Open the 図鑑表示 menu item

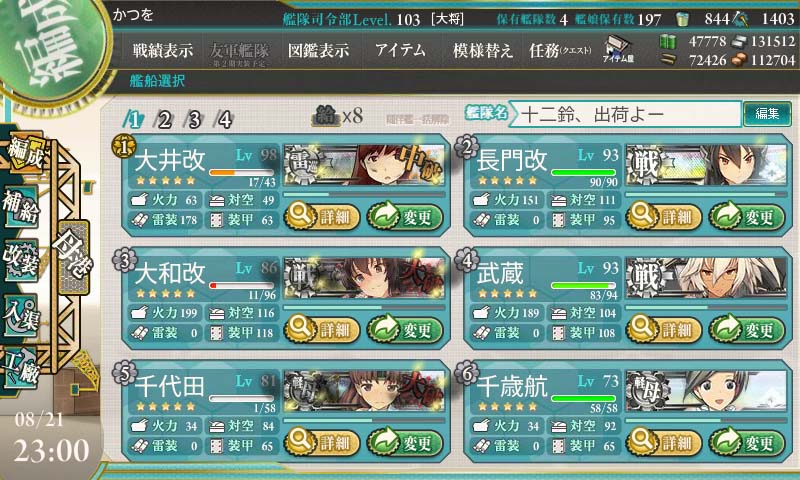(x=319, y=50)
